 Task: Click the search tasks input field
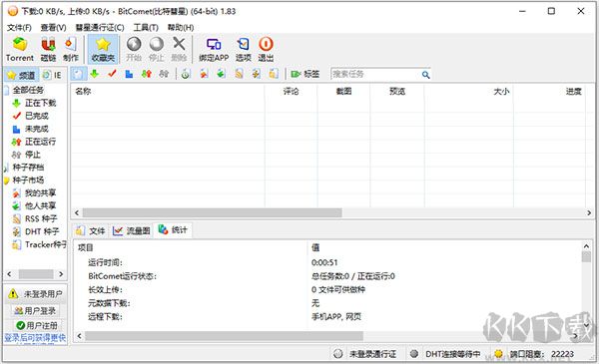tap(375, 74)
